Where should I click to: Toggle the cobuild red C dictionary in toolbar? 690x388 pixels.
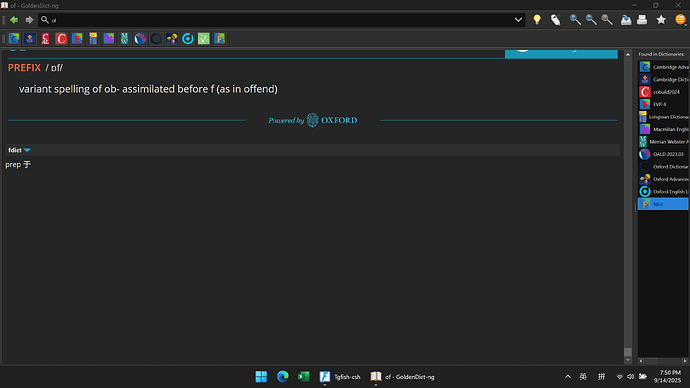[61, 39]
